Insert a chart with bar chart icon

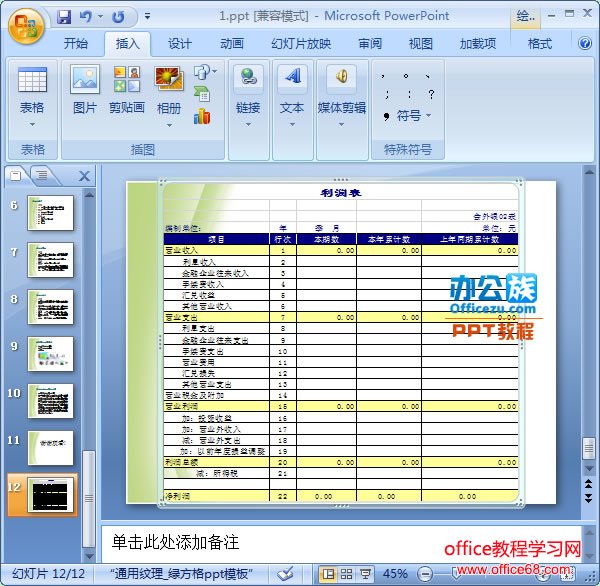[202, 116]
